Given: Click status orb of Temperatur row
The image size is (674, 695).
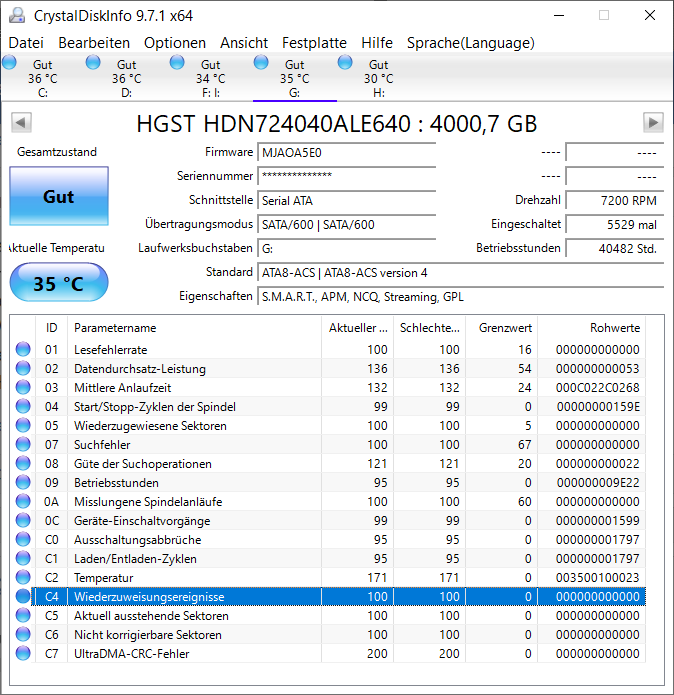Looking at the screenshot, I should coord(23,577).
